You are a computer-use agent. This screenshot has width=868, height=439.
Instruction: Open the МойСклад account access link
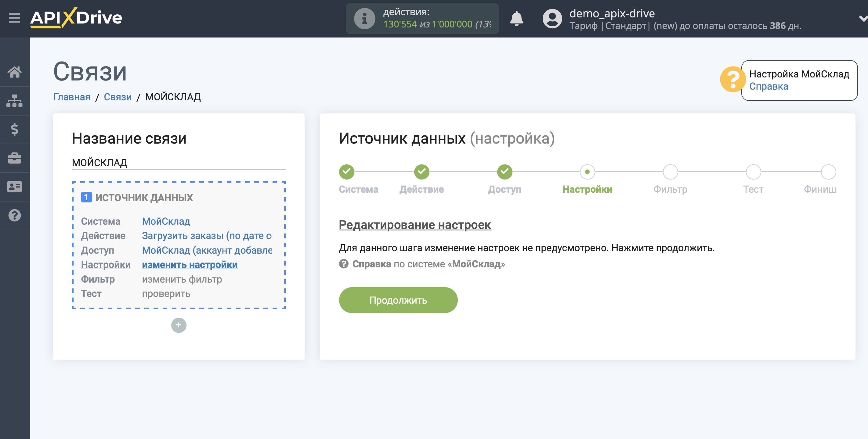pyautogui.click(x=207, y=250)
